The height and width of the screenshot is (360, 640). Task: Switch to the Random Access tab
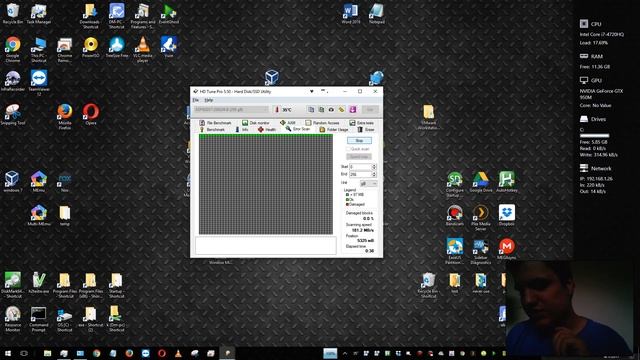coord(322,123)
